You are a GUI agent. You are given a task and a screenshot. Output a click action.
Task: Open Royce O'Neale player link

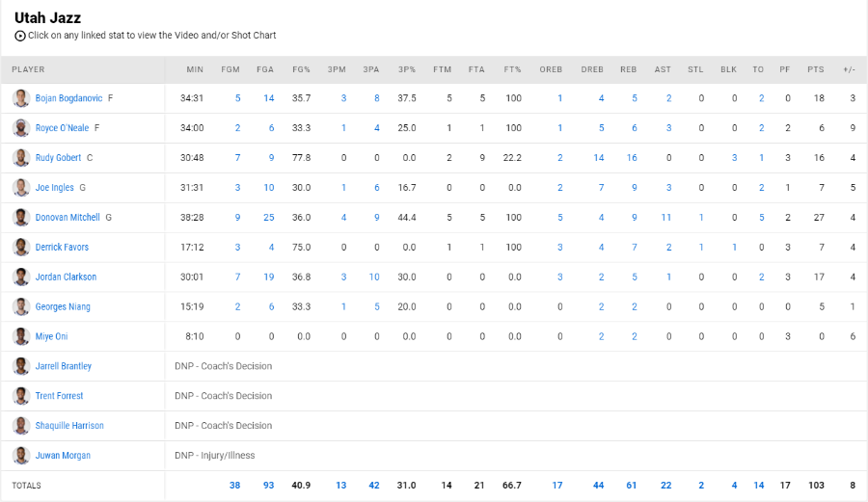click(62, 128)
